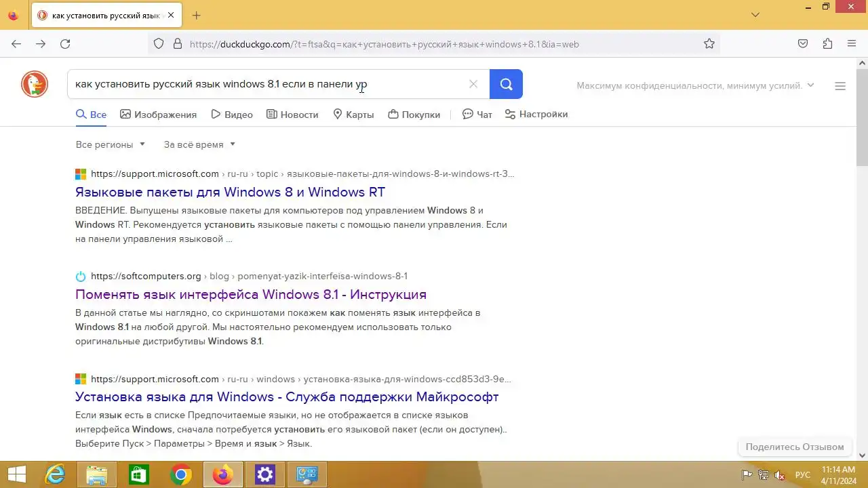Open File Explorer from taskbar
Image resolution: width=868 pixels, height=488 pixels.
pos(97,475)
